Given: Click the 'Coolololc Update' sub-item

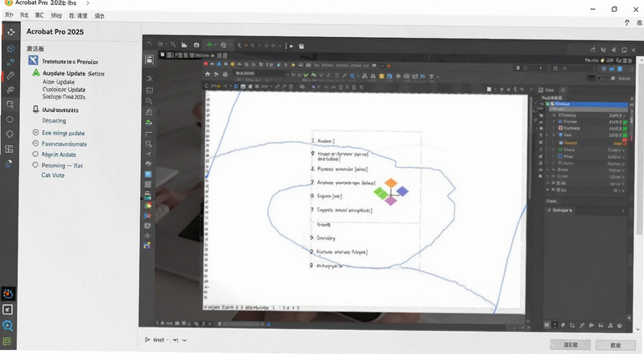Looking at the screenshot, I should pos(64,89).
